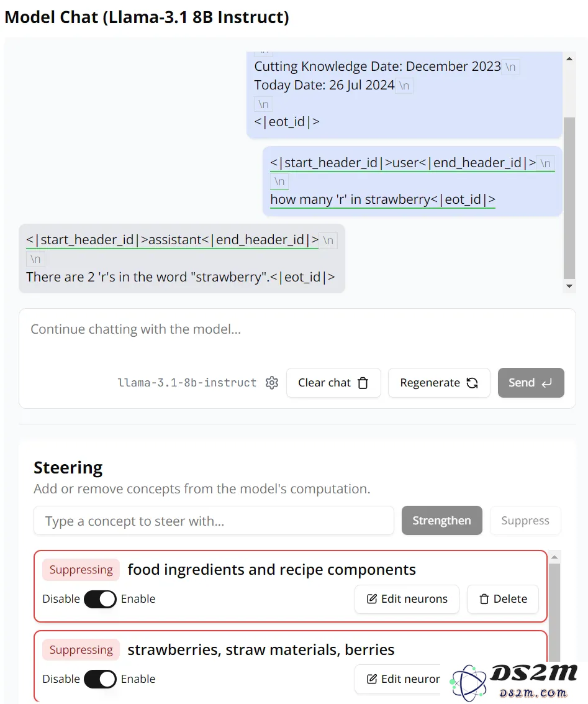The width and height of the screenshot is (588, 704).
Task: Click the steering list scrollbar thumb
Action: [x=554, y=613]
